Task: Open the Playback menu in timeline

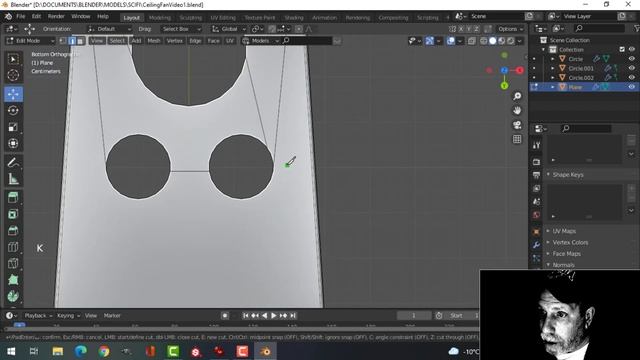Action: (38, 316)
